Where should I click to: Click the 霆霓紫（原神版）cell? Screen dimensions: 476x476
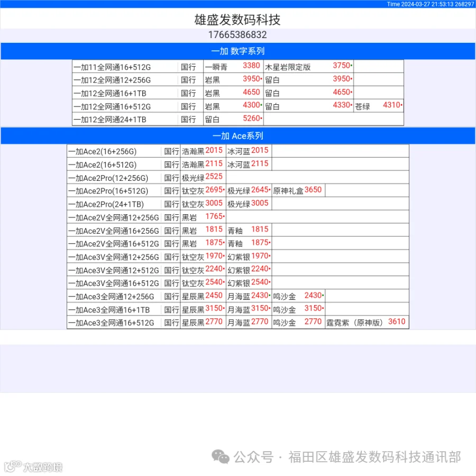[x=355, y=323]
